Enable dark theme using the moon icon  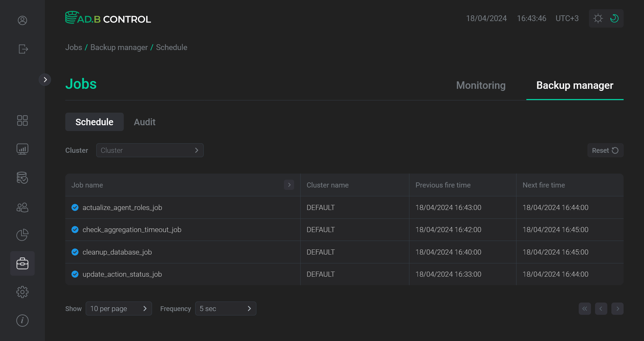(x=614, y=18)
